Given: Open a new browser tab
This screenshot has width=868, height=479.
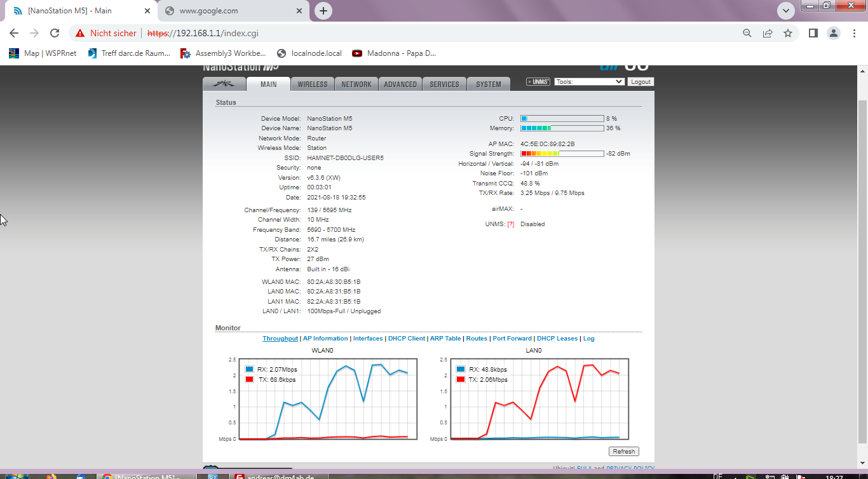Looking at the screenshot, I should pyautogui.click(x=323, y=11).
